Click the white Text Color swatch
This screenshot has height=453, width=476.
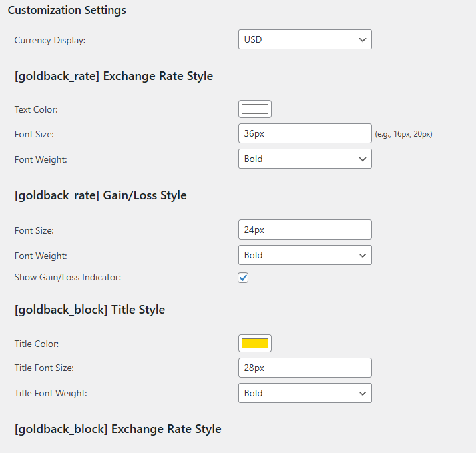255,109
